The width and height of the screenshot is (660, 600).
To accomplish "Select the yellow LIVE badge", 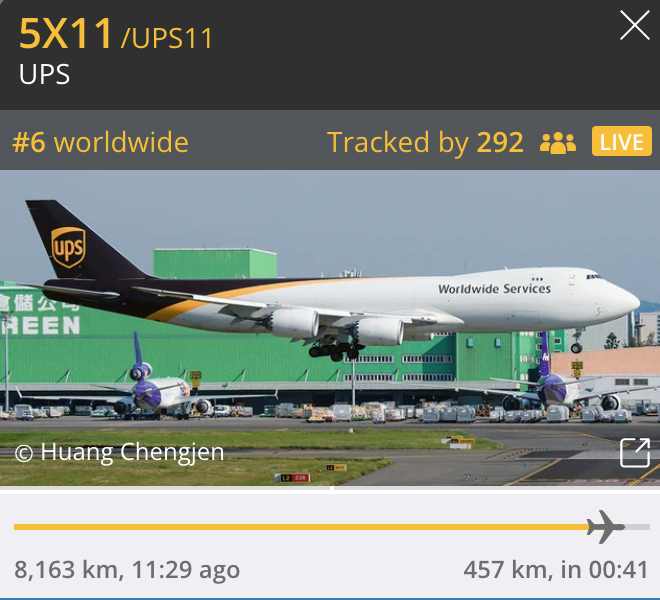I will [622, 141].
